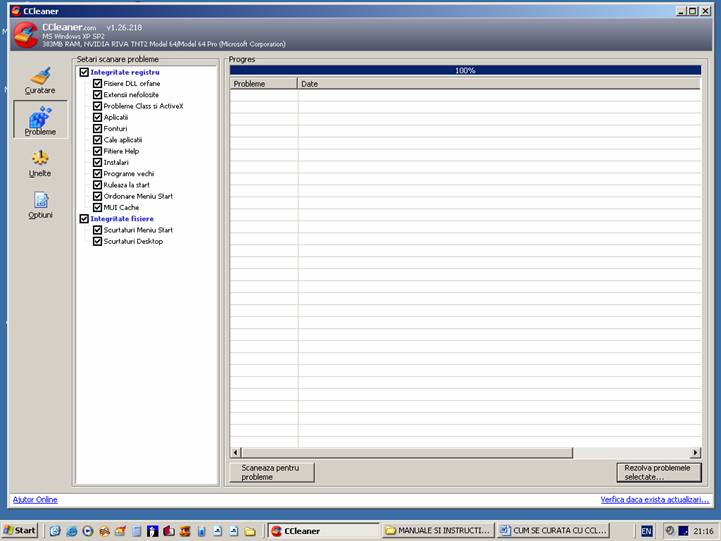Open the Ajutor Online link

pos(35,499)
